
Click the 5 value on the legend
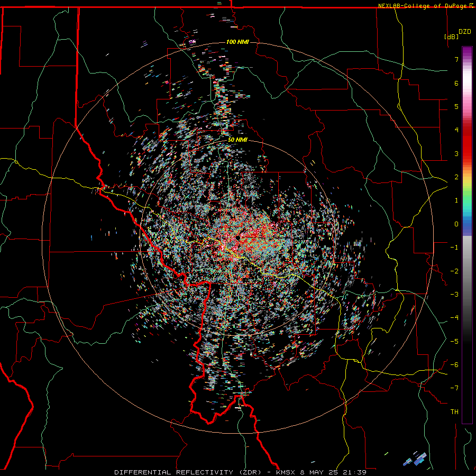456,106
